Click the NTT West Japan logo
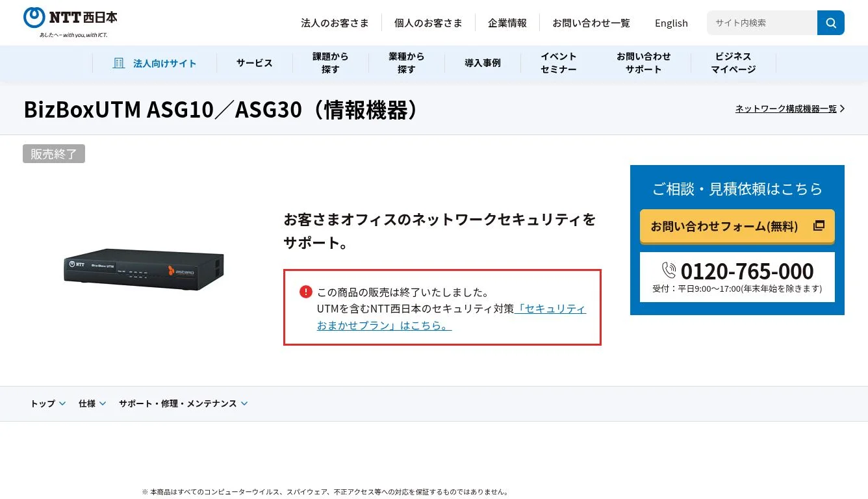Screen dimensions: 868x499 coord(70,22)
